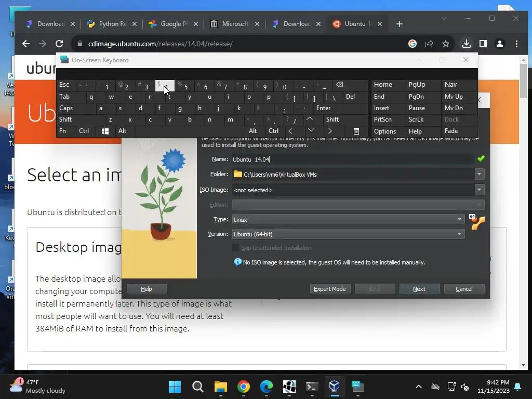The height and width of the screenshot is (399, 532).
Task: Switch to Python Re tab
Action: tap(112, 24)
